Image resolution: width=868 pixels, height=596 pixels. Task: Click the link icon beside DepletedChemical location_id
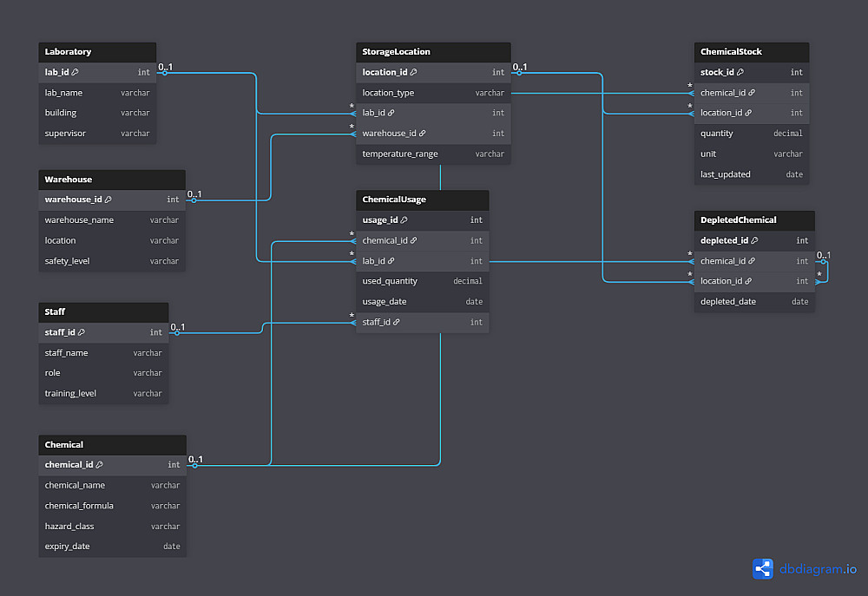point(748,281)
